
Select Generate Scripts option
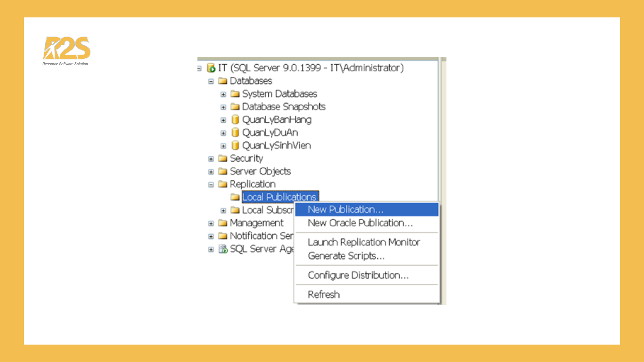(x=346, y=256)
